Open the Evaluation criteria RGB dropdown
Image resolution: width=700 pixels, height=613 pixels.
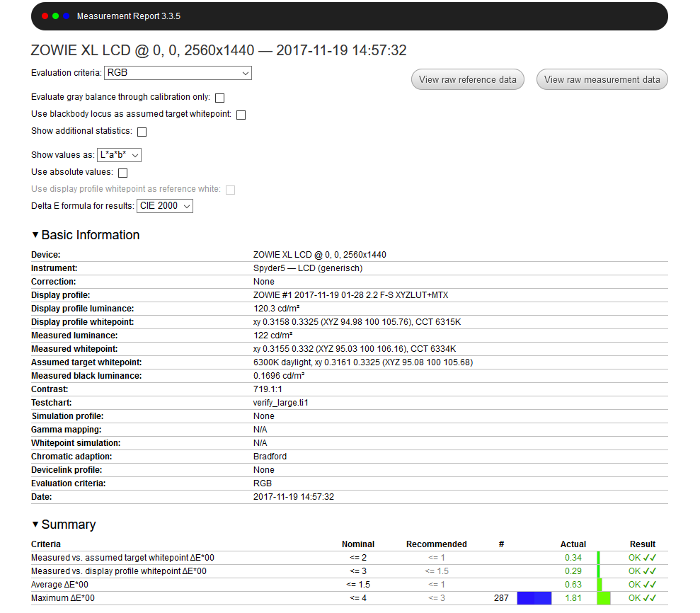click(178, 73)
